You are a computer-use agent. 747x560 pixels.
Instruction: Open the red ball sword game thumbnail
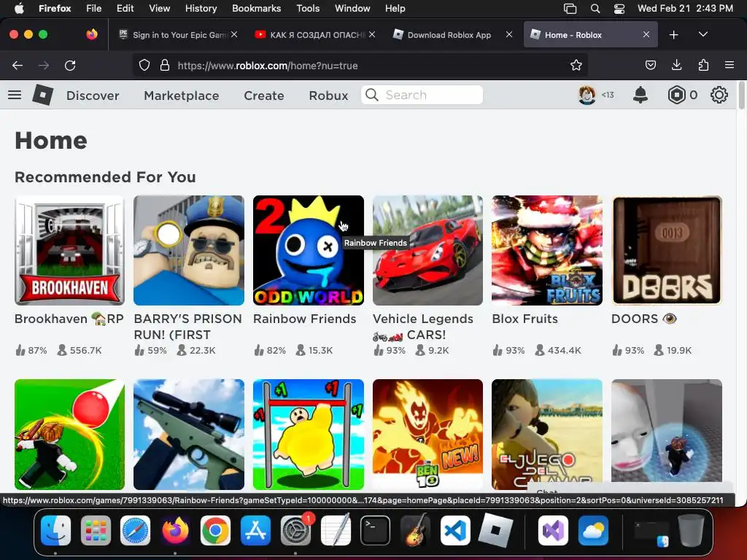click(69, 435)
